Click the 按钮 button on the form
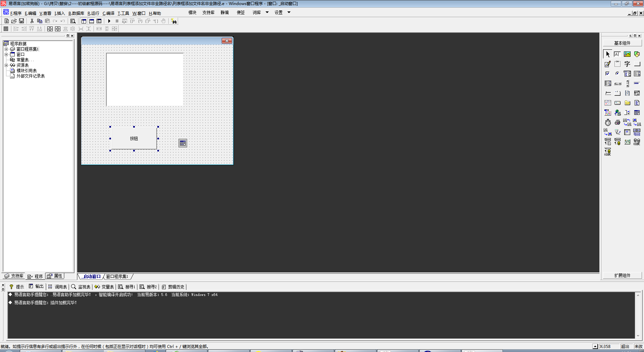Screen dimensions: 644x352 click(134, 138)
